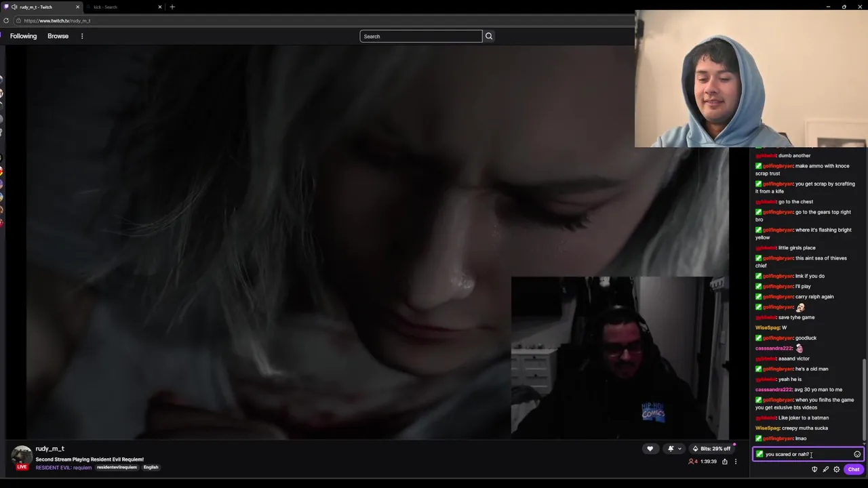This screenshot has width=868, height=488.
Task: Open the stream options three-dot menu
Action: 736,462
